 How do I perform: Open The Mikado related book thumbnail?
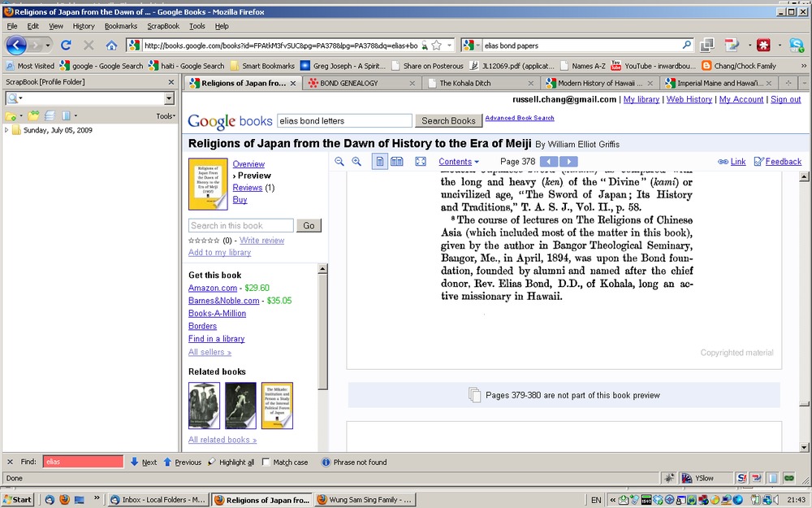click(277, 406)
